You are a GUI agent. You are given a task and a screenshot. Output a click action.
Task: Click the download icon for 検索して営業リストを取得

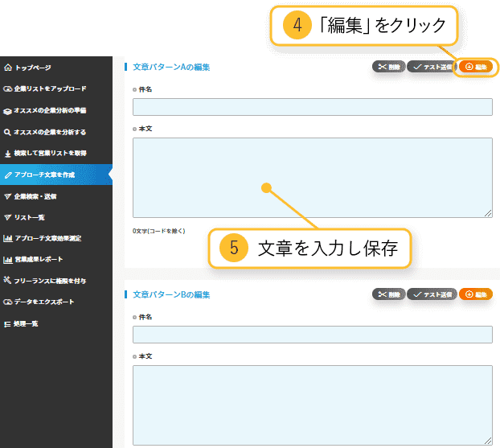tap(8, 154)
